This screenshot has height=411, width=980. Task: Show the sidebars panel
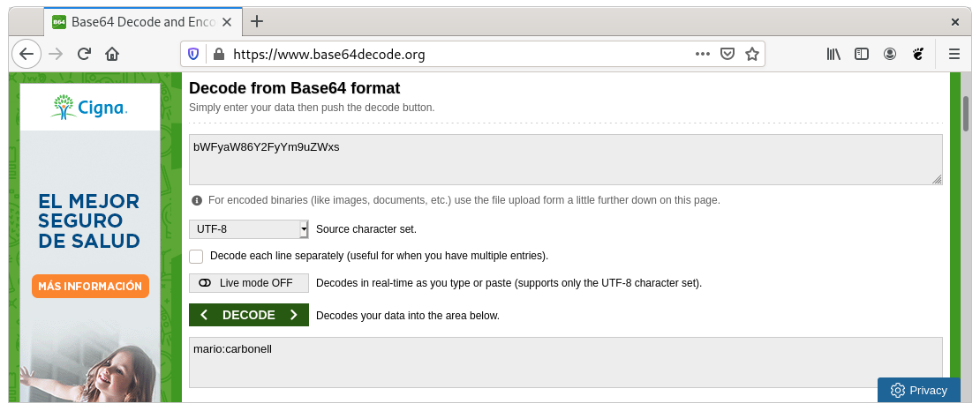tap(862, 54)
